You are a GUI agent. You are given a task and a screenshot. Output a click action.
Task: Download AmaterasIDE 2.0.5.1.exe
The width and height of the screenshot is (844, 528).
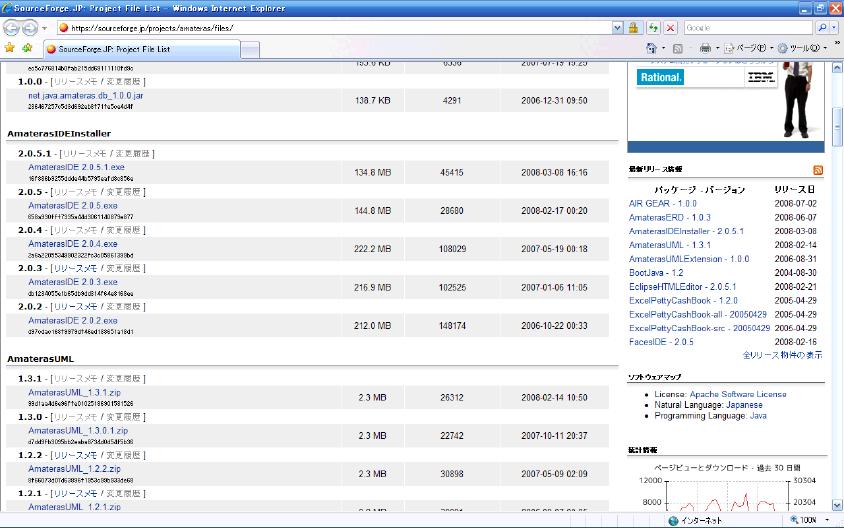76,167
